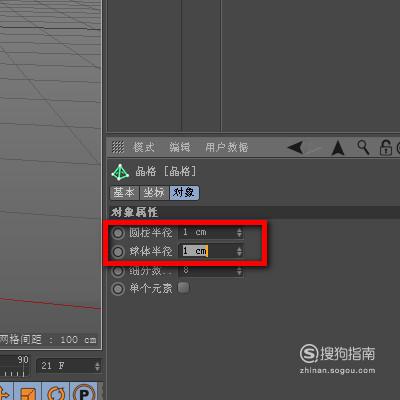Enable the 单个元素 checkbox
This screenshot has width=400, height=400.
tap(183, 287)
